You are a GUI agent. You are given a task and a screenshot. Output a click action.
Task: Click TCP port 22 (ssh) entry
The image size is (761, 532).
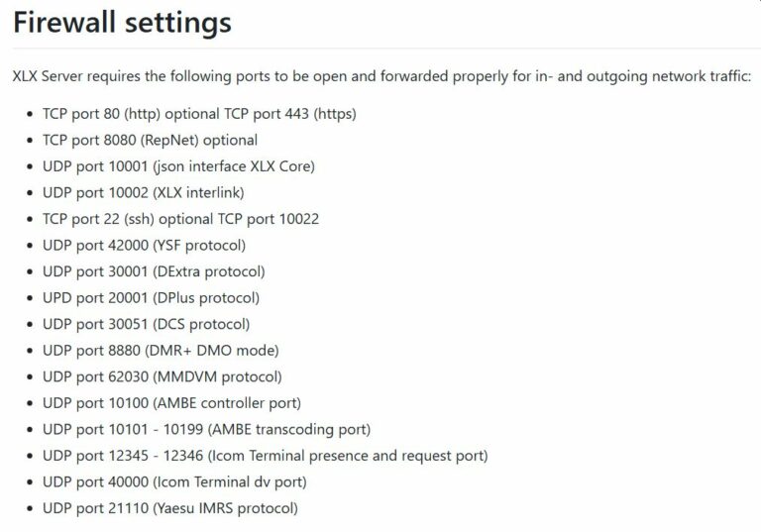(x=180, y=219)
